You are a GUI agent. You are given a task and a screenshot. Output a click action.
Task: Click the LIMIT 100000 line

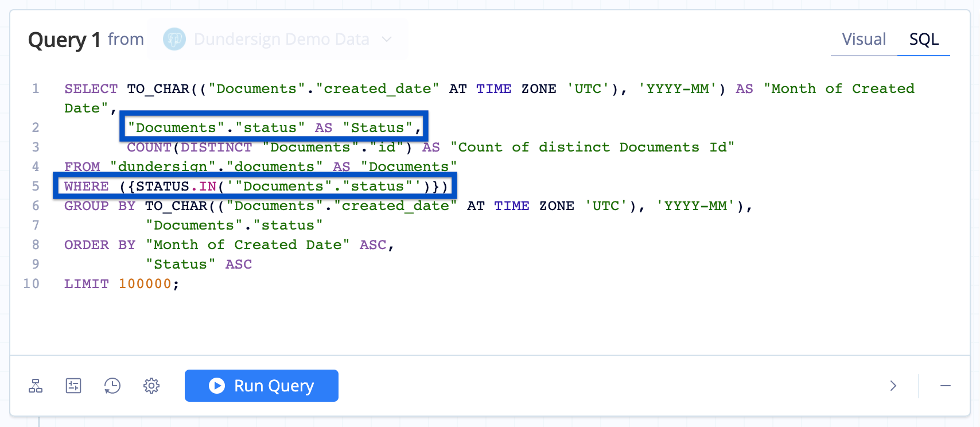122,284
